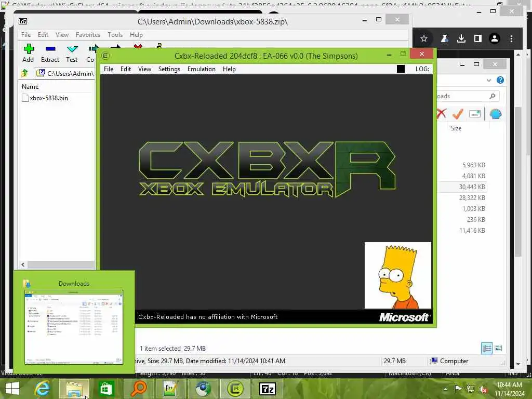Click the blue shell icon in Explorer toolbar

tap(496, 114)
